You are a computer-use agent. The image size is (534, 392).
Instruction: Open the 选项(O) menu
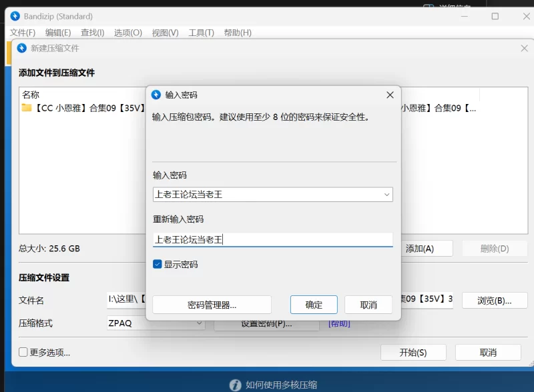pos(128,33)
